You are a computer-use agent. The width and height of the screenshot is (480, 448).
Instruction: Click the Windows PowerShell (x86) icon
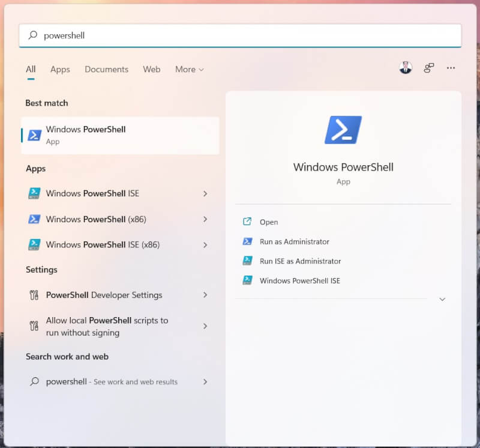[x=34, y=219]
